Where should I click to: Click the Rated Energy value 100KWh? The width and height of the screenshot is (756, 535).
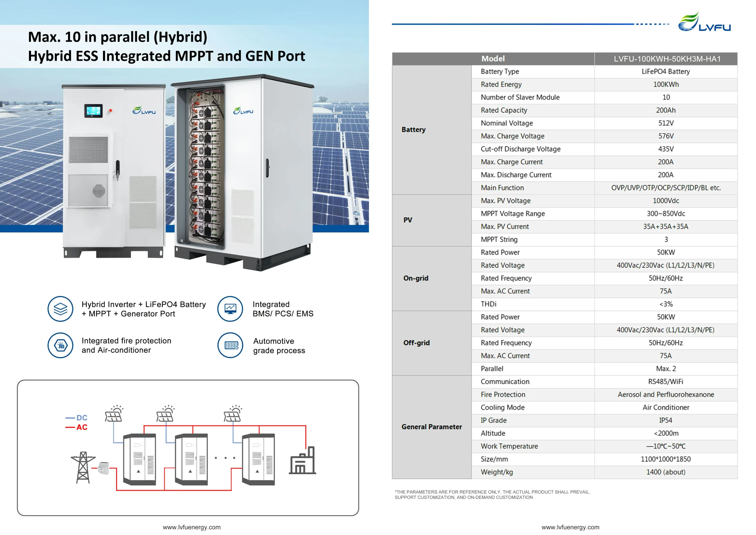[666, 84]
